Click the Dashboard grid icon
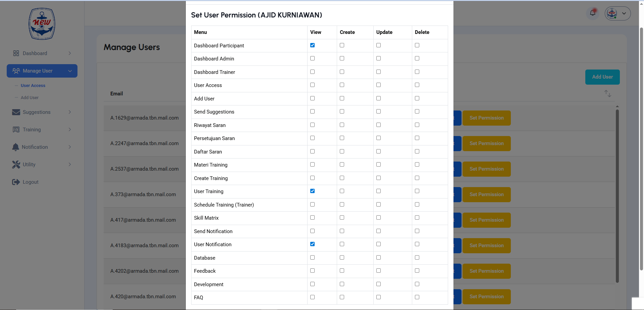644x310 pixels. [x=16, y=53]
